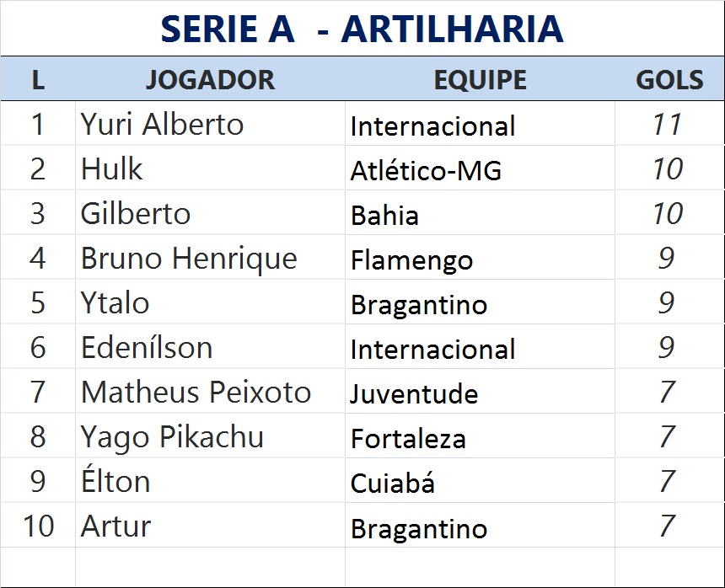
Task: Click the goals cell showing 11
Action: click(667, 125)
